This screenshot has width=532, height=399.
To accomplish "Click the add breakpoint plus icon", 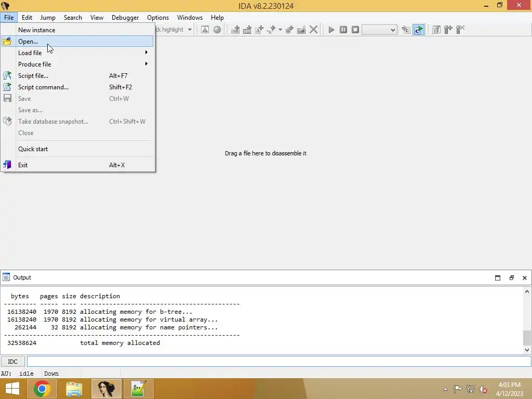I will [x=448, y=30].
